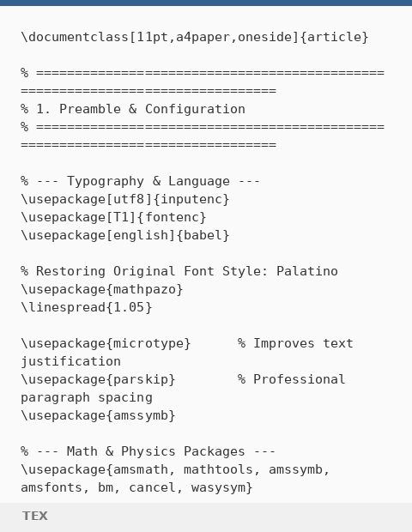Click the TEX language label
This screenshot has height=532, width=412.
coord(35,516)
